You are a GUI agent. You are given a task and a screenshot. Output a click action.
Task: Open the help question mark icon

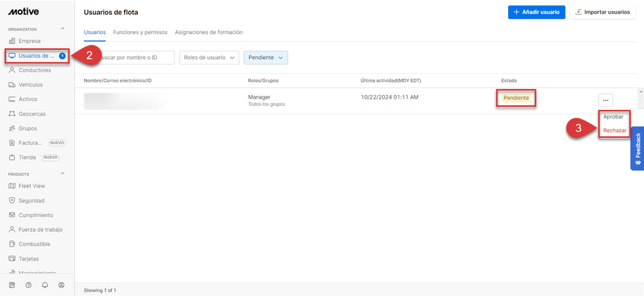tap(29, 285)
